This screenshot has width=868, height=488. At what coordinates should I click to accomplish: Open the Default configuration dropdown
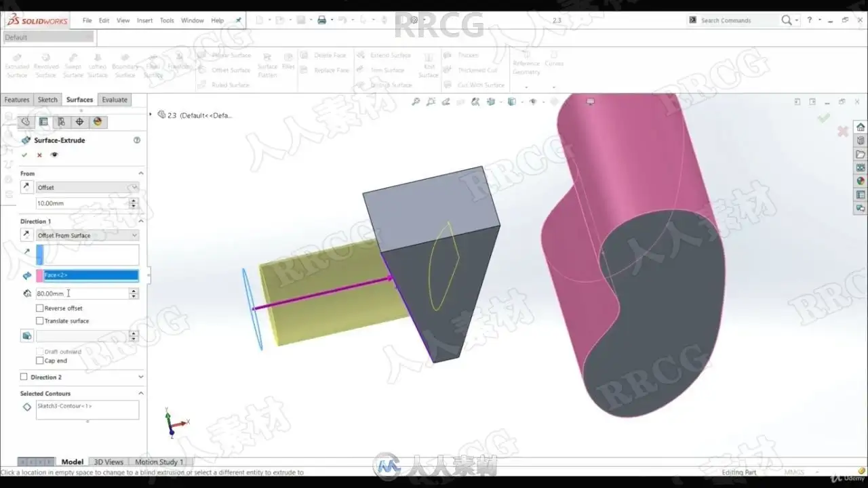point(49,37)
